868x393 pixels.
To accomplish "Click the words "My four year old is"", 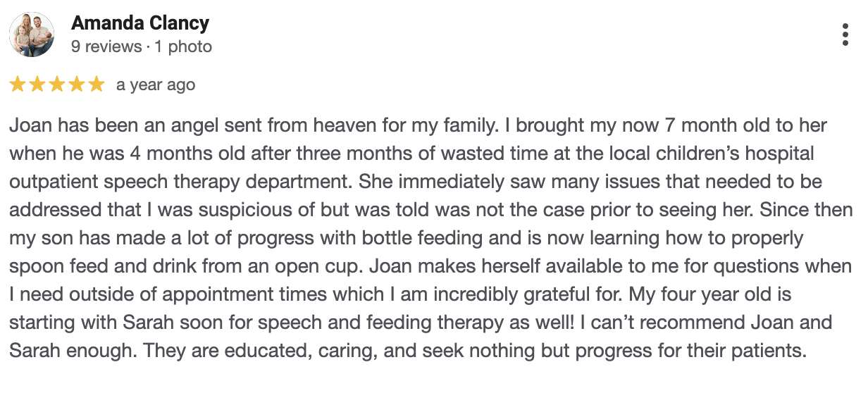I will 715,294.
